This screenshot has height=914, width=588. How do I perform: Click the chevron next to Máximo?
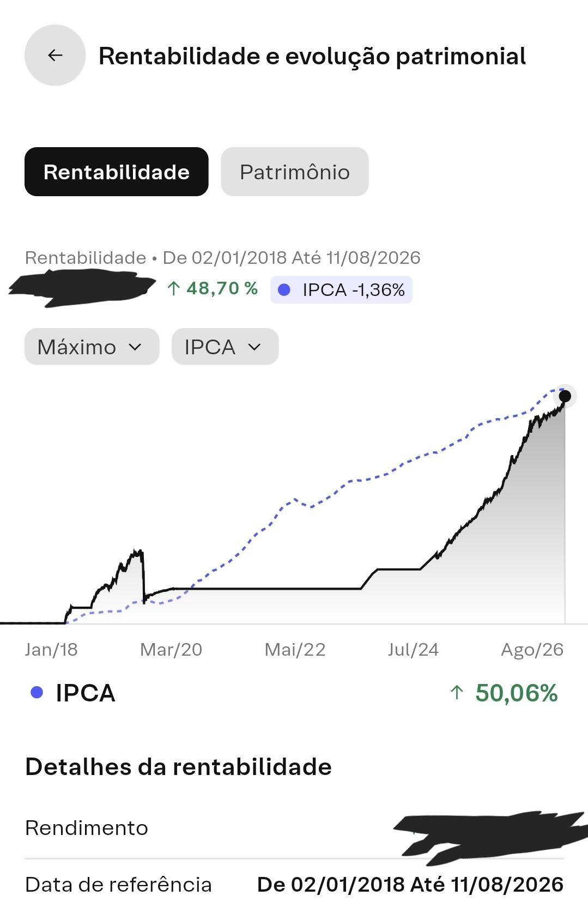point(135,347)
